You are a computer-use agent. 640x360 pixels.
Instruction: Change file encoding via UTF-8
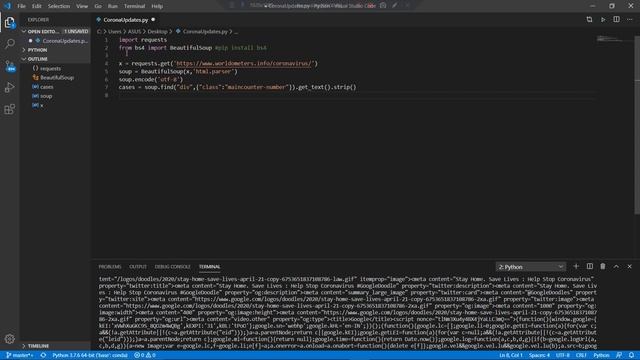pos(562,355)
